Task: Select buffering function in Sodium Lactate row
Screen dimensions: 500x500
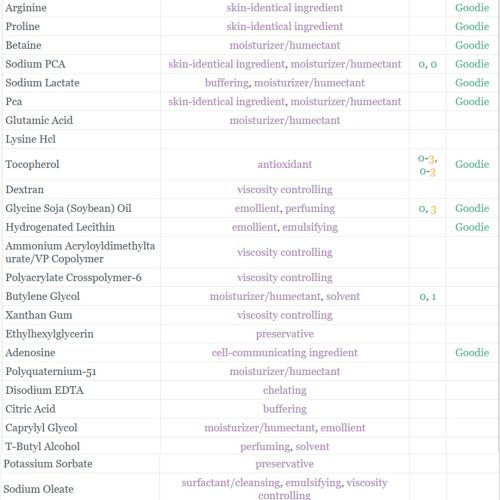Action: (x=227, y=83)
